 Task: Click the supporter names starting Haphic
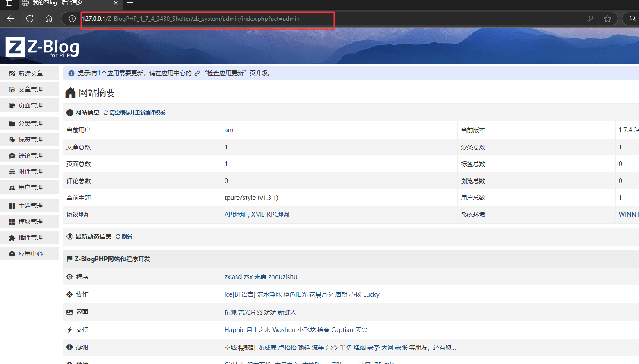[x=296, y=330]
